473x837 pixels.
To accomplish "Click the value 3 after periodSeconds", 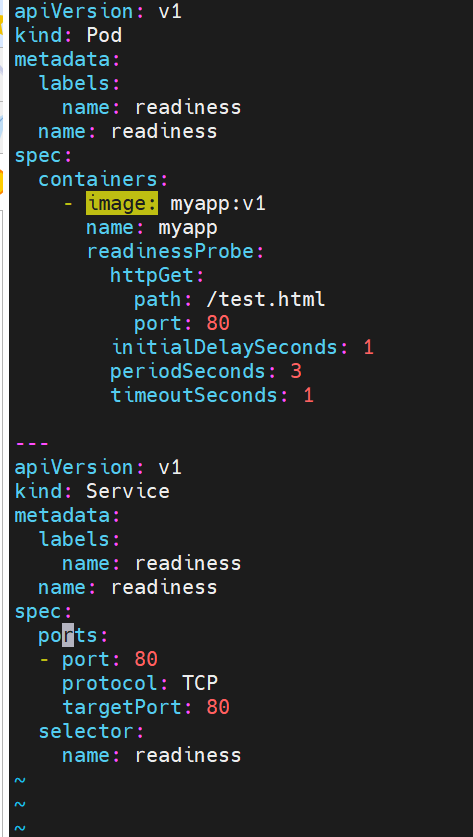I will (x=296, y=372).
